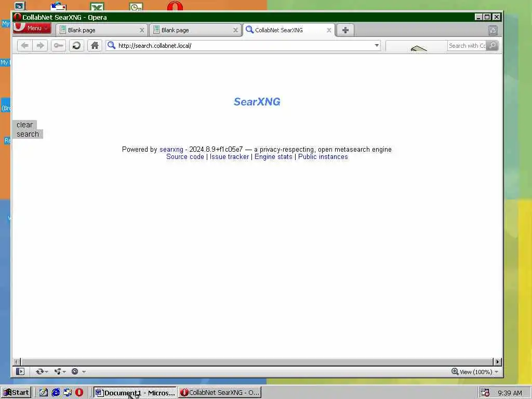Expand the Opera Link dropdown arrow
The height and width of the screenshot is (399, 532).
(x=46, y=372)
